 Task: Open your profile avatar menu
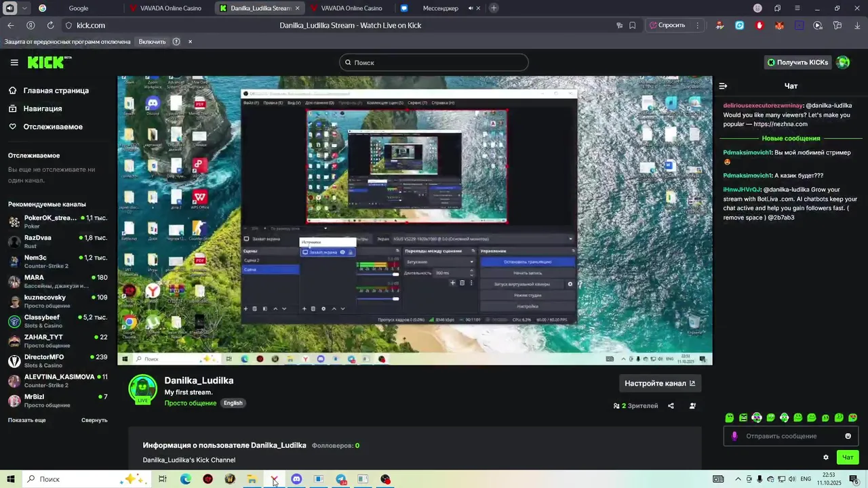click(843, 62)
